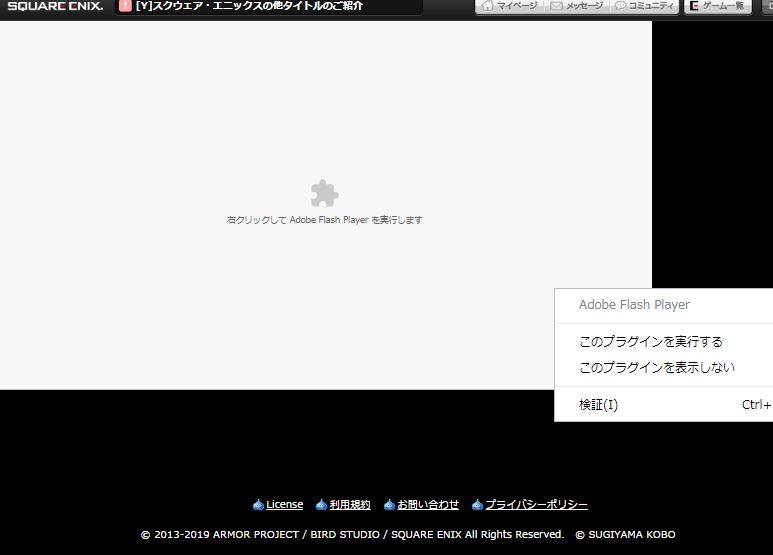Screen dimensions: 773x555
Task: Follow the お問い合わせ link
Action: pos(428,505)
